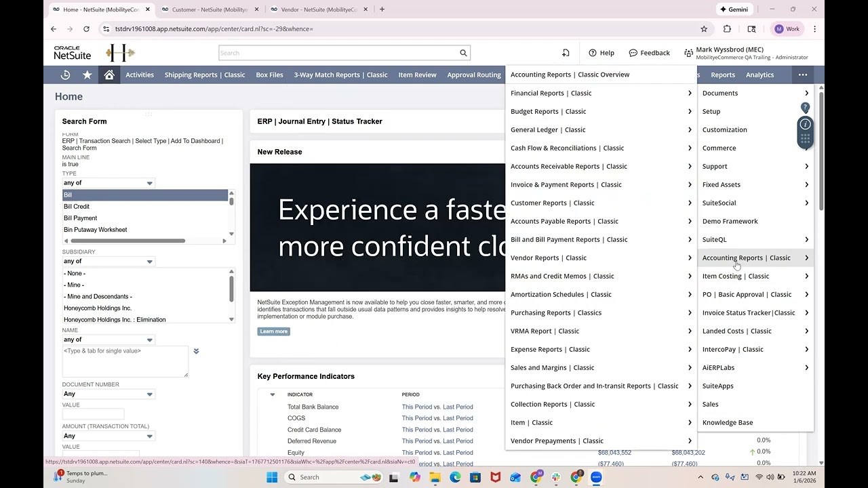The width and height of the screenshot is (868, 488).
Task: Open the Recent Records clock icon
Action: [x=66, y=75]
